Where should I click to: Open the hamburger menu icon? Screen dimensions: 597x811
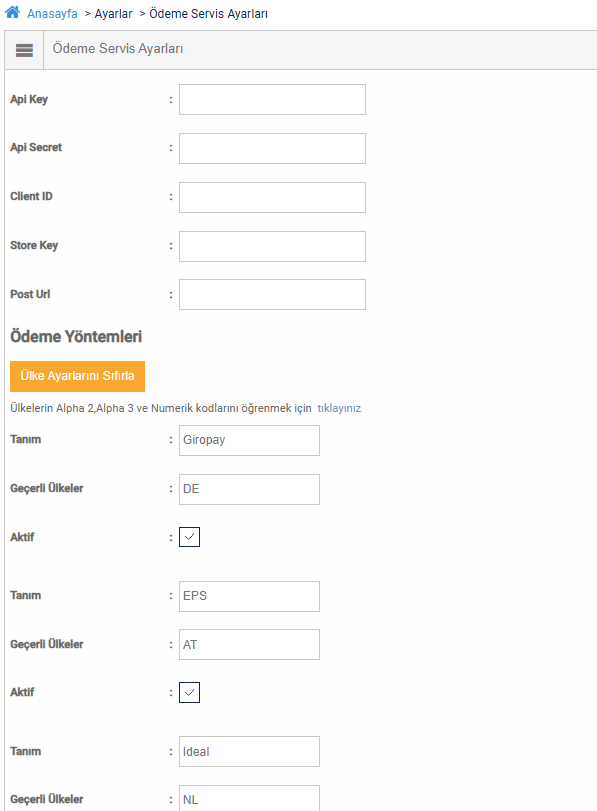[x=24, y=50]
